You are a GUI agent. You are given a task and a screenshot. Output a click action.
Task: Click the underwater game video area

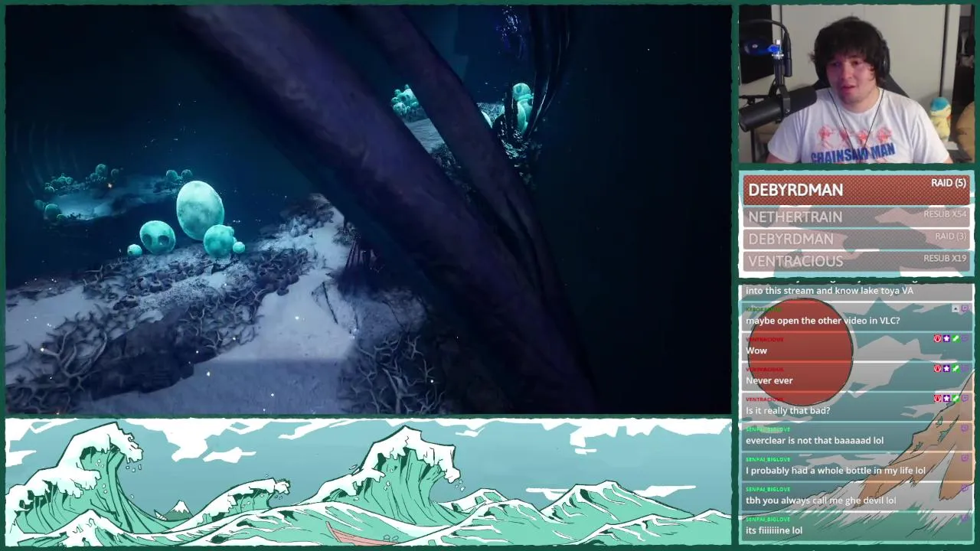coord(368,209)
